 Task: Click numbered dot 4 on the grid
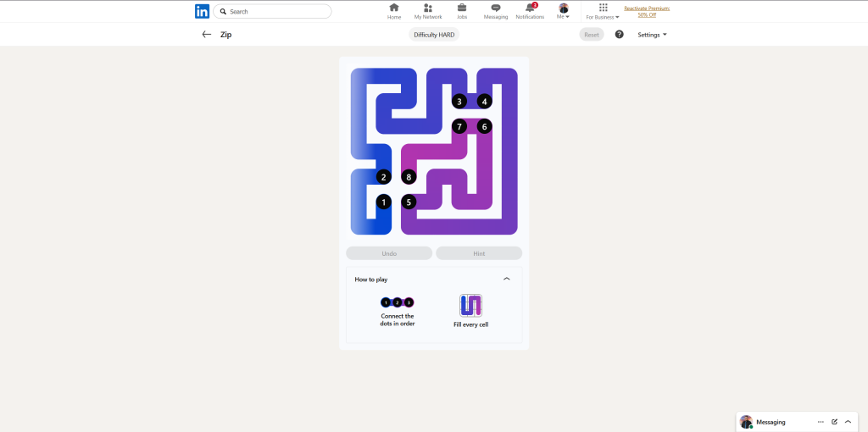click(x=484, y=102)
